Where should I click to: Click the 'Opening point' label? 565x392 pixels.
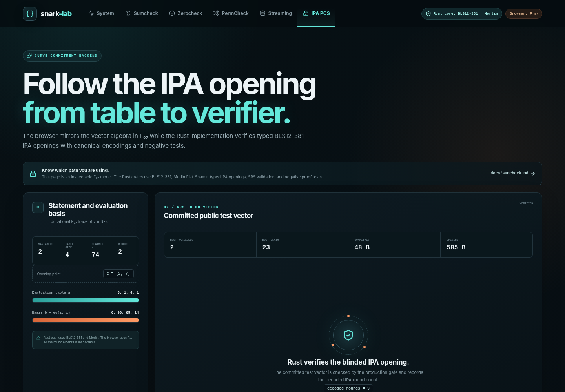(x=49, y=274)
